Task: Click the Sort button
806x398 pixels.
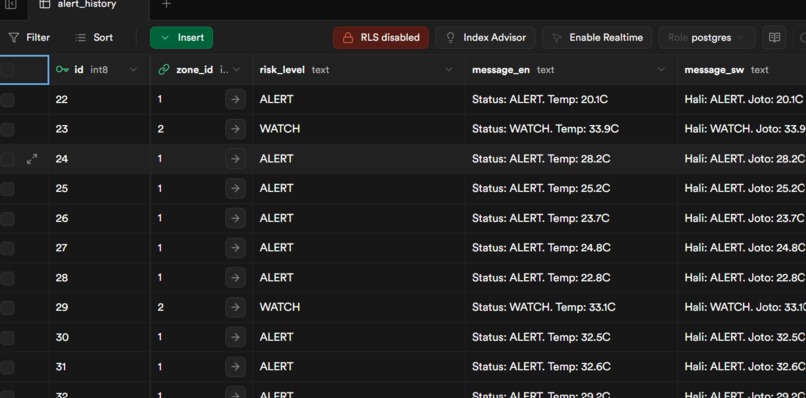Action: click(94, 38)
